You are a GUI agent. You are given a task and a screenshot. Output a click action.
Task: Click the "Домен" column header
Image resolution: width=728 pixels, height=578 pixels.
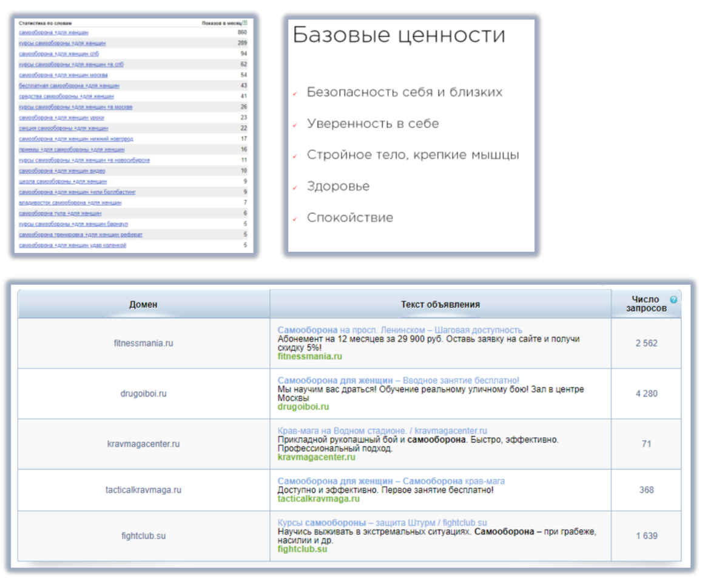143,304
